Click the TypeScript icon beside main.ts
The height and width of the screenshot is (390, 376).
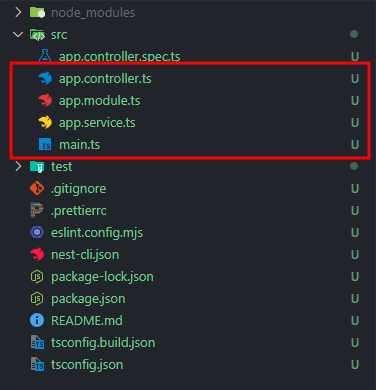[x=45, y=144]
